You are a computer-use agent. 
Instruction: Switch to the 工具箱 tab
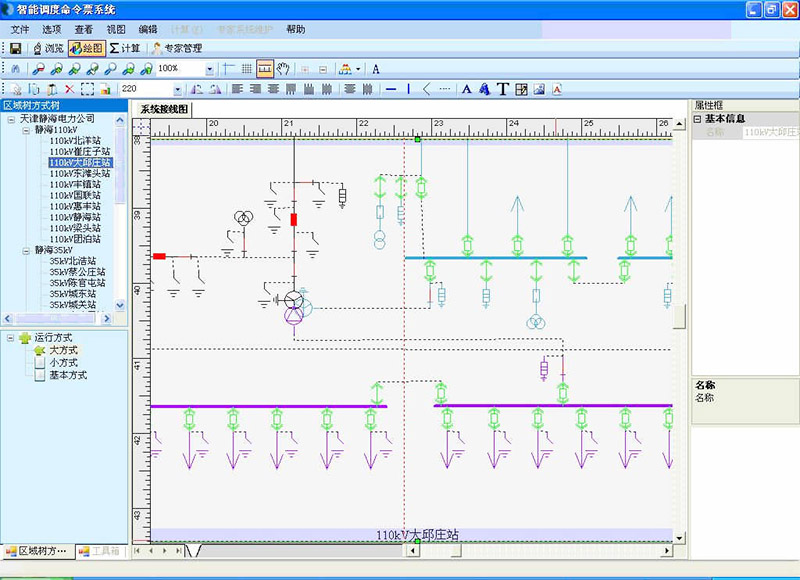click(x=99, y=551)
